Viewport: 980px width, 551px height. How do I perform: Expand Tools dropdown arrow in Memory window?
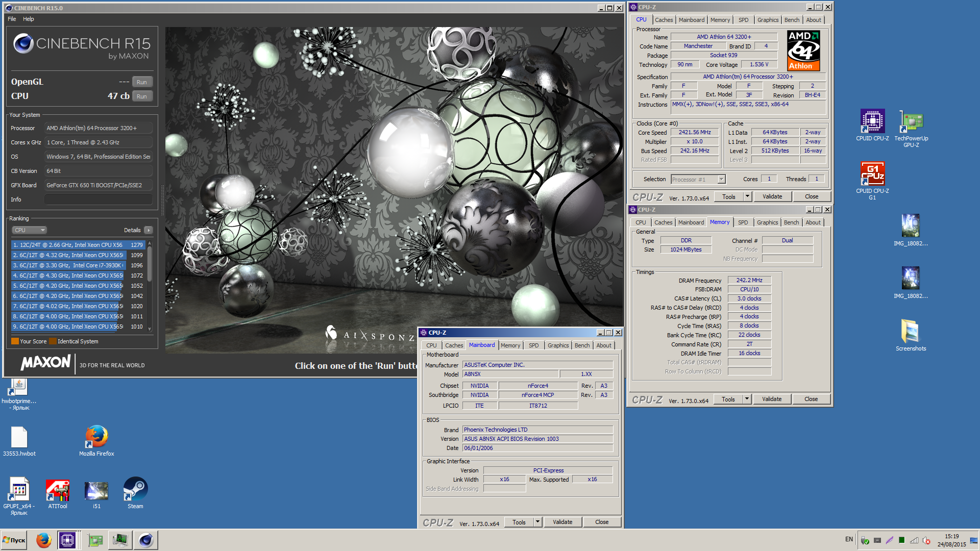(x=747, y=399)
